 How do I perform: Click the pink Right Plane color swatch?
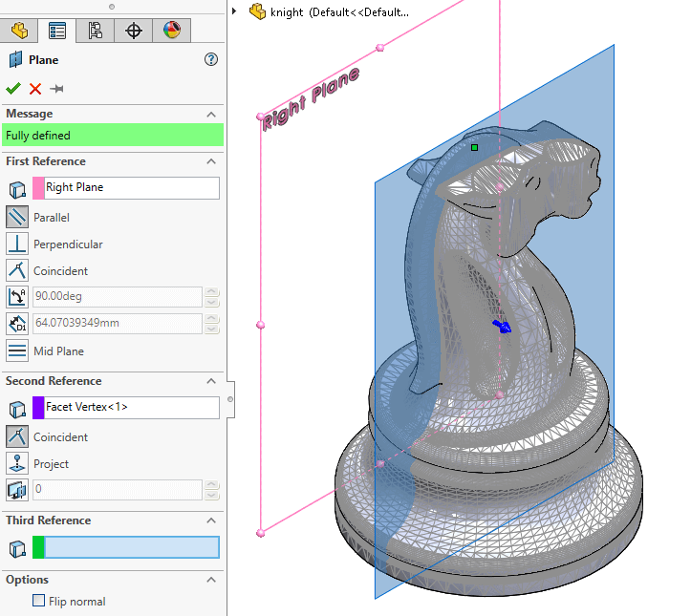pyautogui.click(x=38, y=188)
